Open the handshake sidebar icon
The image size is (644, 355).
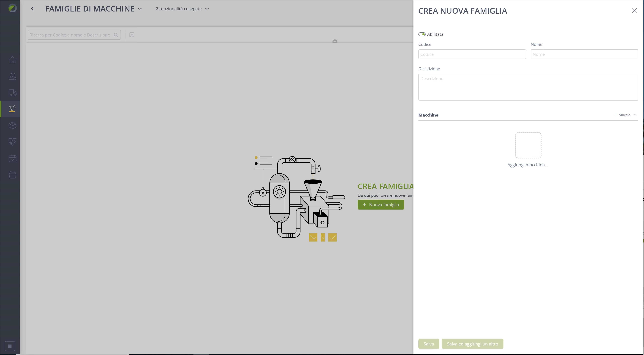pyautogui.click(x=12, y=142)
